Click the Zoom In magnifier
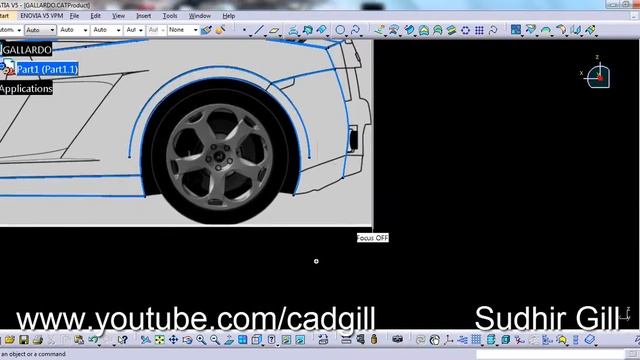This screenshot has width=640, height=360. 201,340
